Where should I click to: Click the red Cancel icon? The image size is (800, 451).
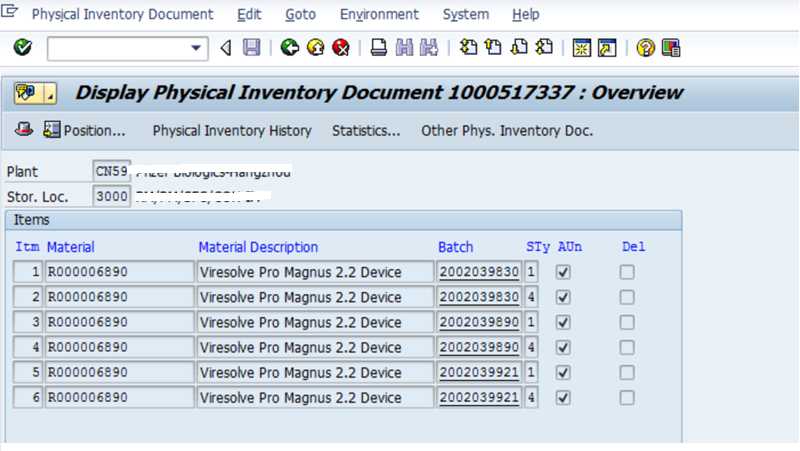341,48
